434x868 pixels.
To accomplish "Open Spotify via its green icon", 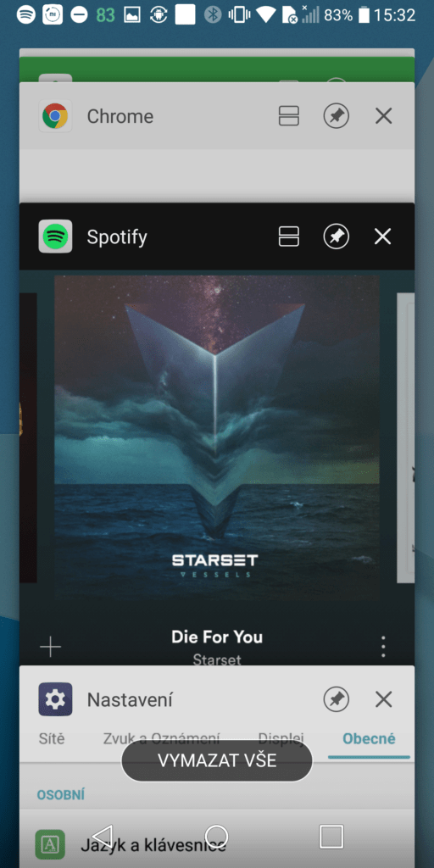I will coord(55,237).
